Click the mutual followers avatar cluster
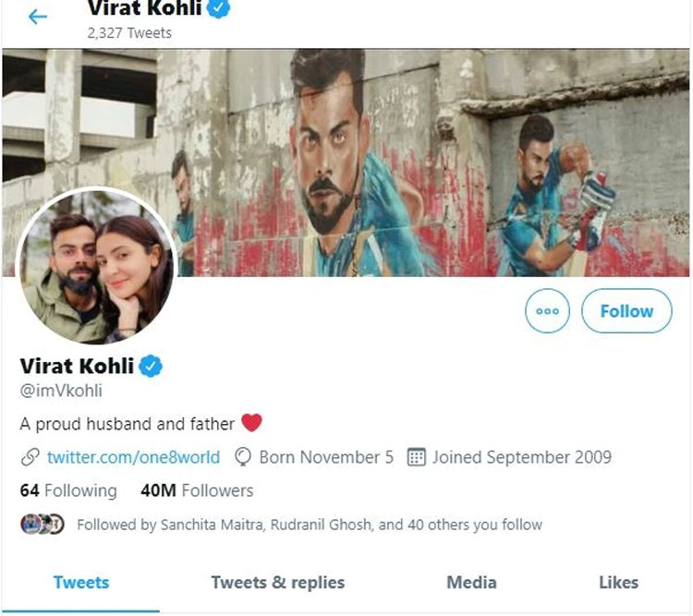This screenshot has height=616, width=693. click(x=43, y=525)
